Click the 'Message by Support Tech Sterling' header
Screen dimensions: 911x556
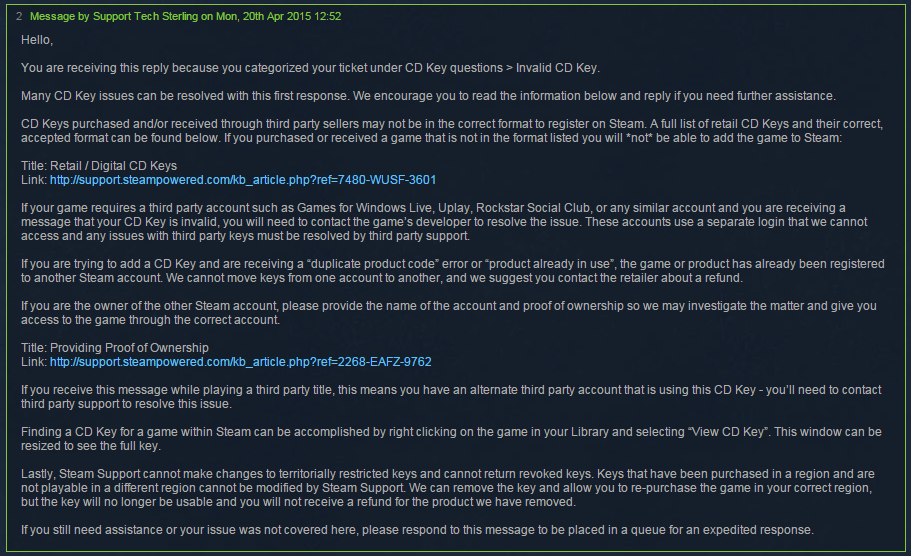pos(114,16)
